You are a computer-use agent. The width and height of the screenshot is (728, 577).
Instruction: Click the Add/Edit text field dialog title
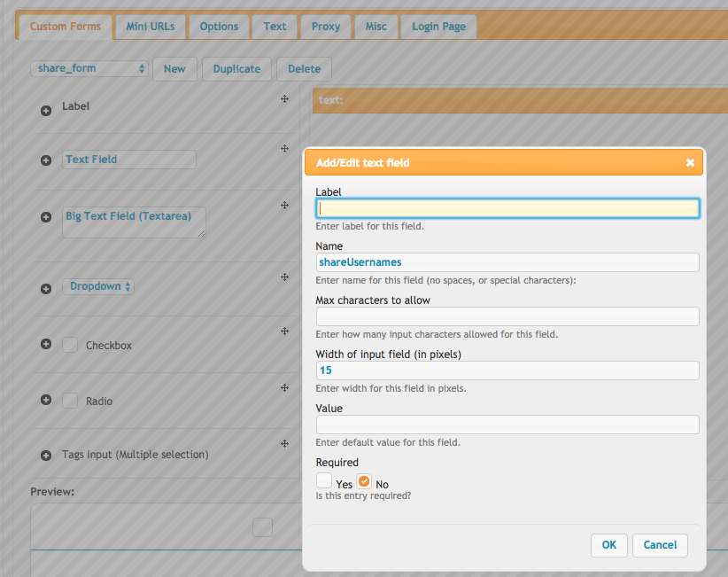coord(362,162)
